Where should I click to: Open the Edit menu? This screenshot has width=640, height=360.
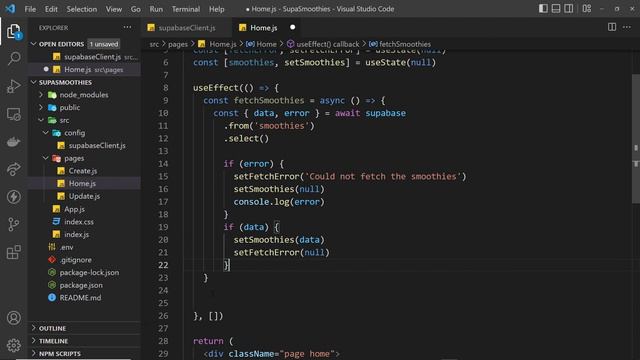51,9
